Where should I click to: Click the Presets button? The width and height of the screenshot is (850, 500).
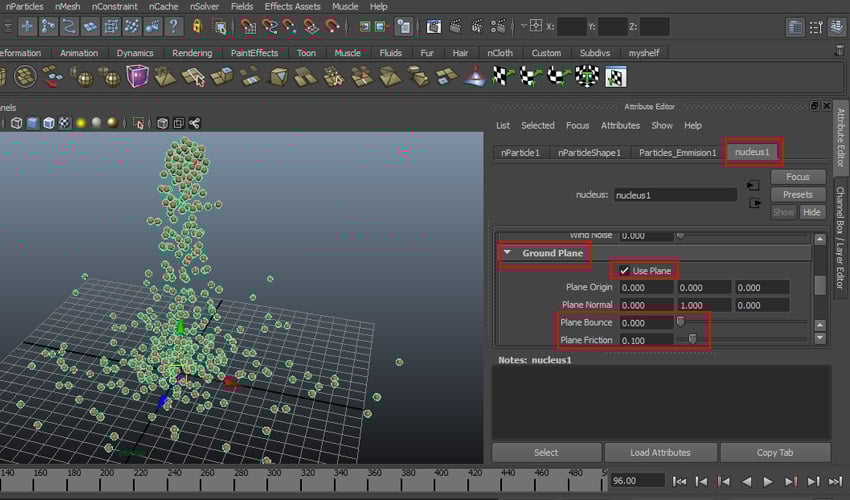coord(797,194)
